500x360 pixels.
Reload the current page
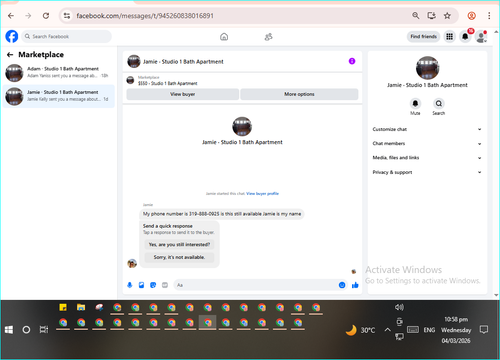tap(46, 16)
